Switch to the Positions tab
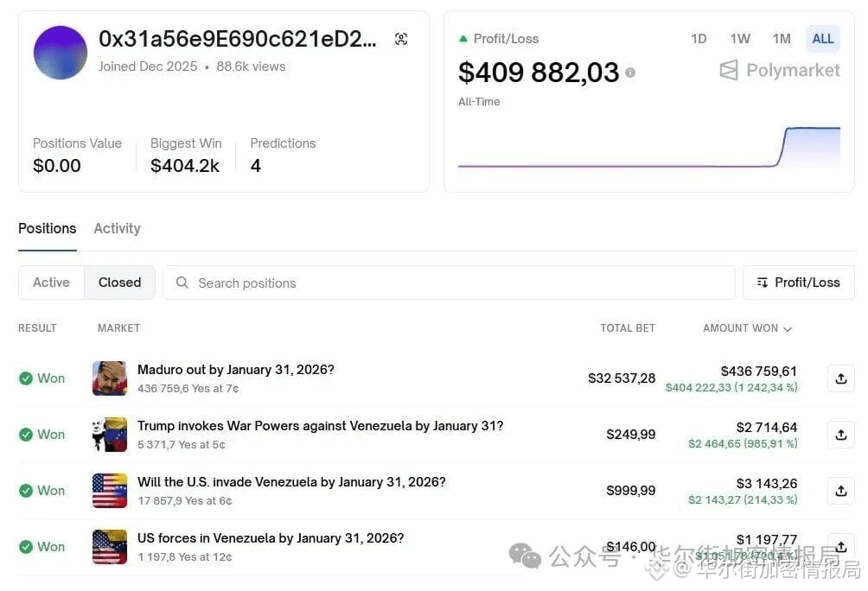Image resolution: width=868 pixels, height=591 pixels. coord(48,228)
